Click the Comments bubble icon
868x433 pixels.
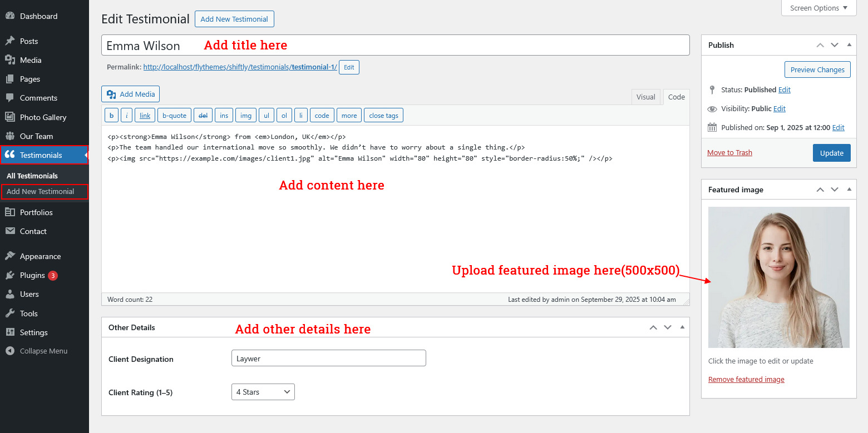[9, 98]
